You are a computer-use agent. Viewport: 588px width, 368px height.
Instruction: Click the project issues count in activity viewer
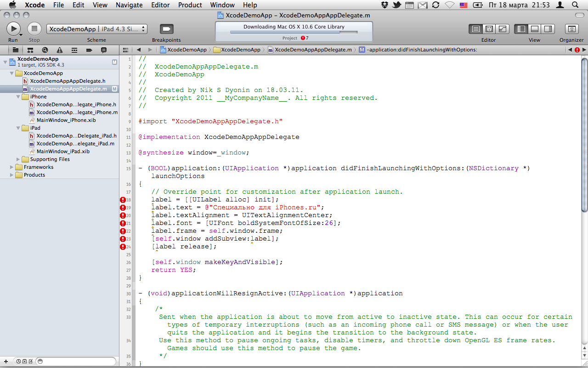305,38
